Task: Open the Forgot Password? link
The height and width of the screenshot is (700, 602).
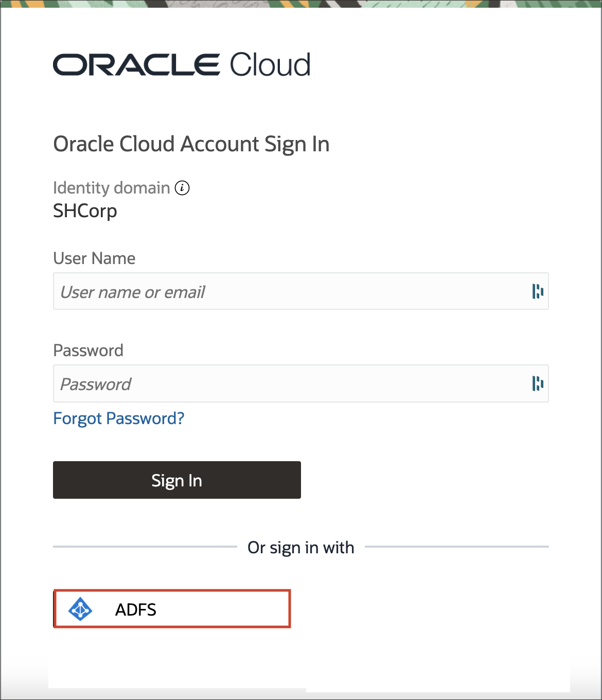Action: [118, 418]
